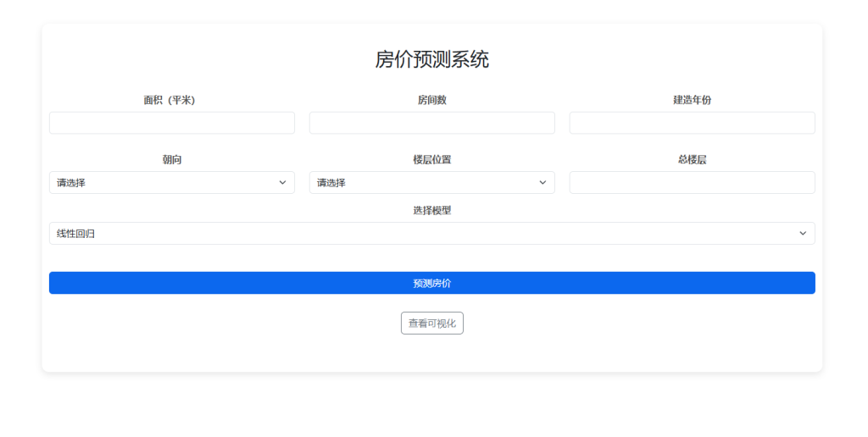This screenshot has width=868, height=437.
Task: Click the 建造年份 input field
Action: click(x=692, y=123)
